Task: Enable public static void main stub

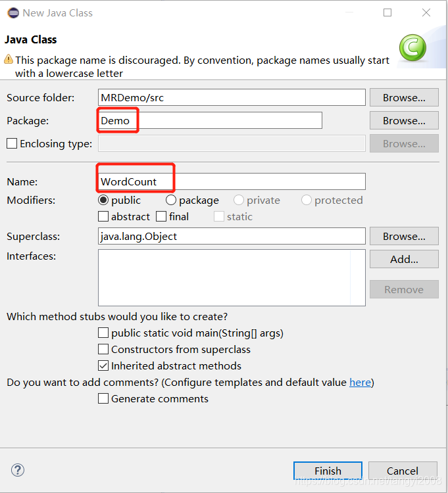Action: tap(103, 333)
